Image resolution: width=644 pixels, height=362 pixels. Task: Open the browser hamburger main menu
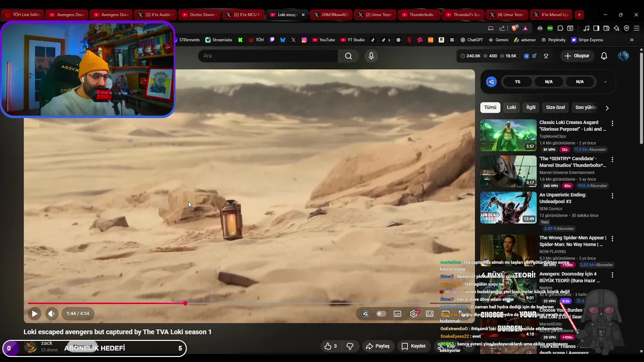(x=636, y=28)
